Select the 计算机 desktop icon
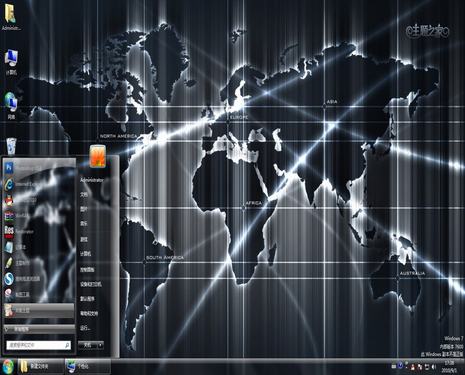 [11, 63]
